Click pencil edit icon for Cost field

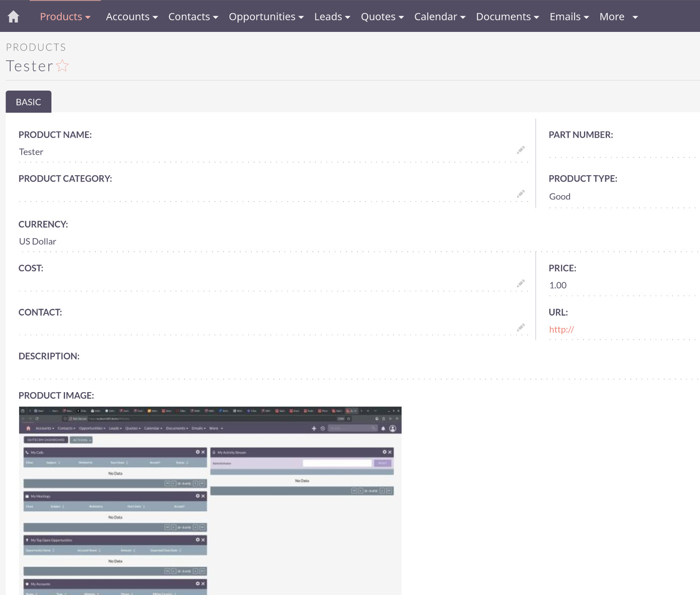point(521,284)
